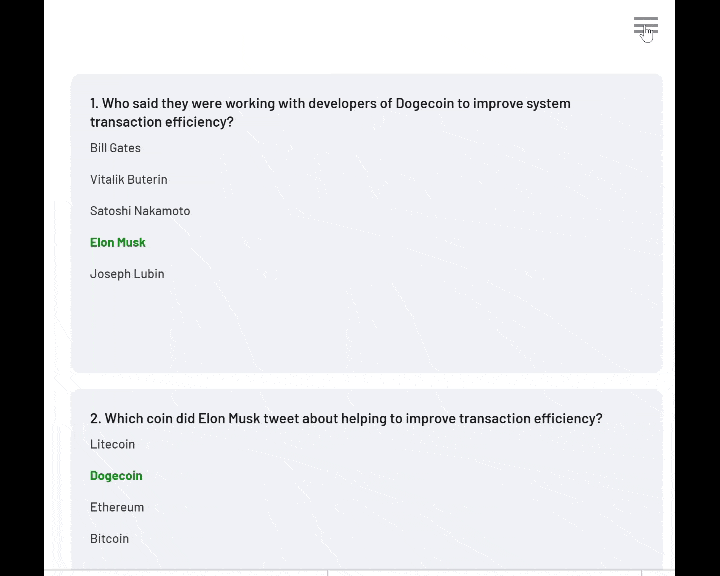The height and width of the screenshot is (576, 720).
Task: Click the empty space below Joseph Lubin
Action: tap(366, 326)
